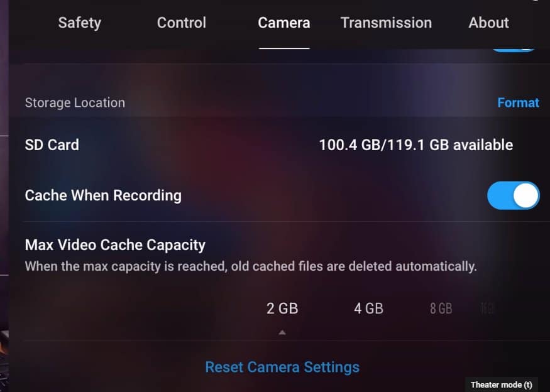
Task: Click the Theater mode (t) tooltip
Action: click(501, 384)
